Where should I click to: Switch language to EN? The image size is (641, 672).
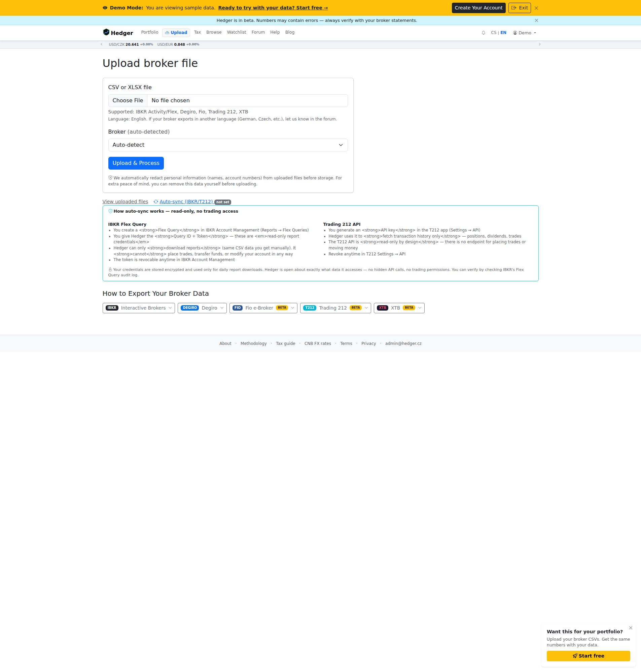503,33
